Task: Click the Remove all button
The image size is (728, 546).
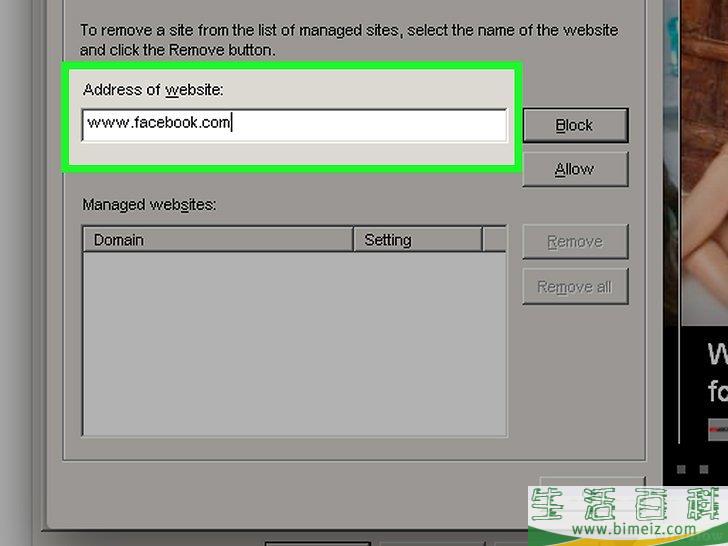Action: pyautogui.click(x=575, y=286)
